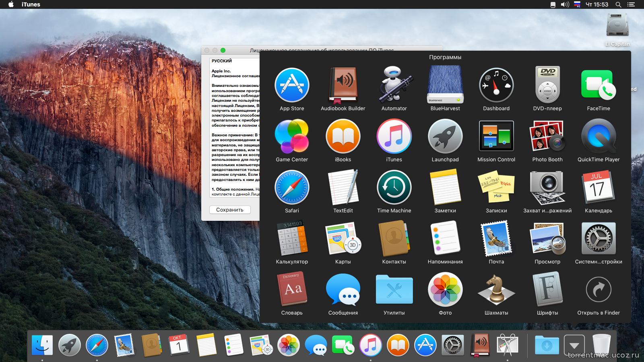Viewport: 644px width, 362px height.
Task: Open Записки stickies app in Programs grid
Action: tap(496, 187)
